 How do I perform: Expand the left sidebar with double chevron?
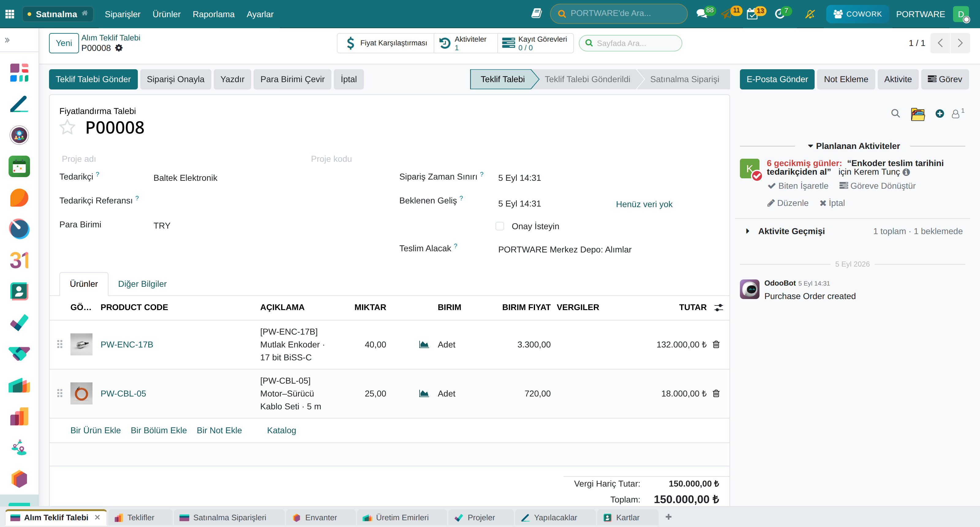tap(7, 40)
